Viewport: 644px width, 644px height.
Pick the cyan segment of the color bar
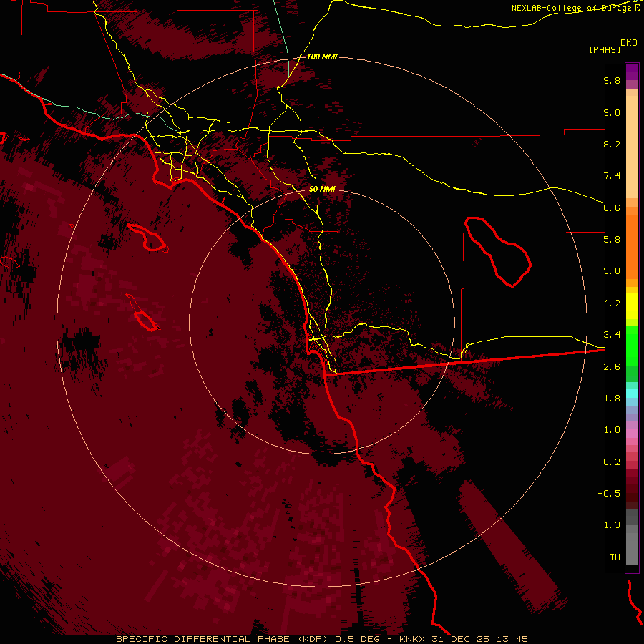pyautogui.click(x=632, y=394)
